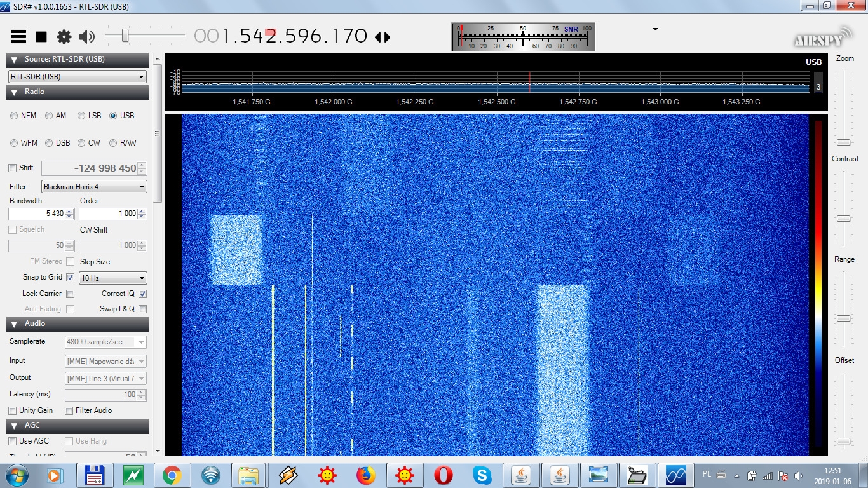
Task: Open the Opera taskbar icon
Action: pos(444,475)
